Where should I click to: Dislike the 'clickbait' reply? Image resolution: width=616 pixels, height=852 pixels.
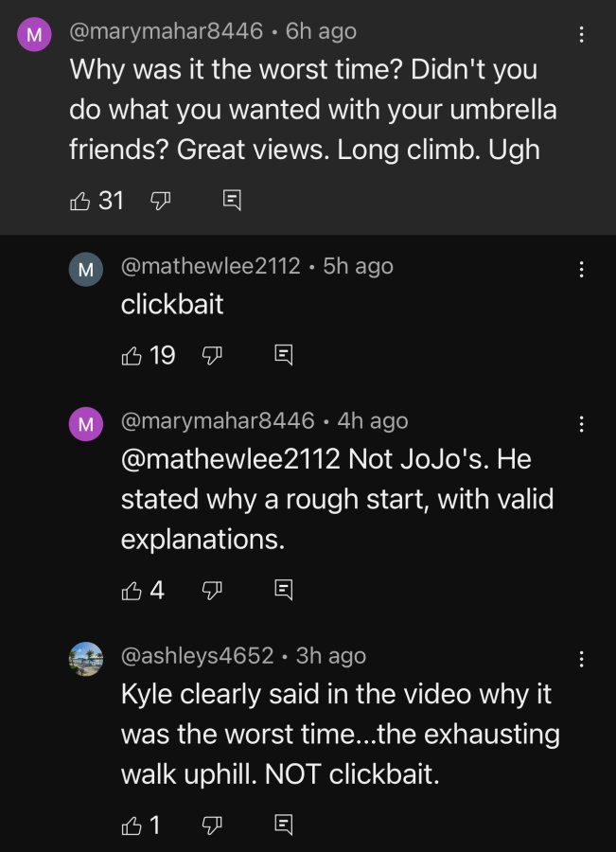pyautogui.click(x=212, y=355)
